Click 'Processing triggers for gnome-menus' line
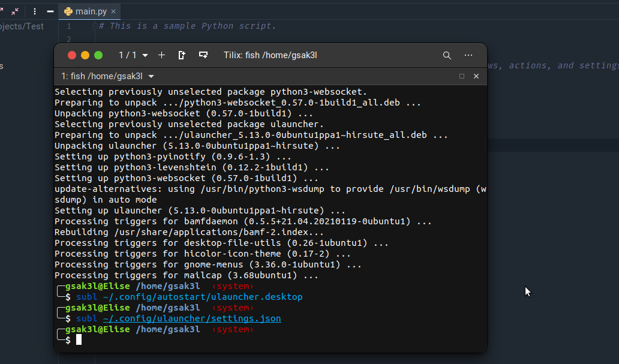Viewport: 619px width, 364px height. tap(208, 264)
